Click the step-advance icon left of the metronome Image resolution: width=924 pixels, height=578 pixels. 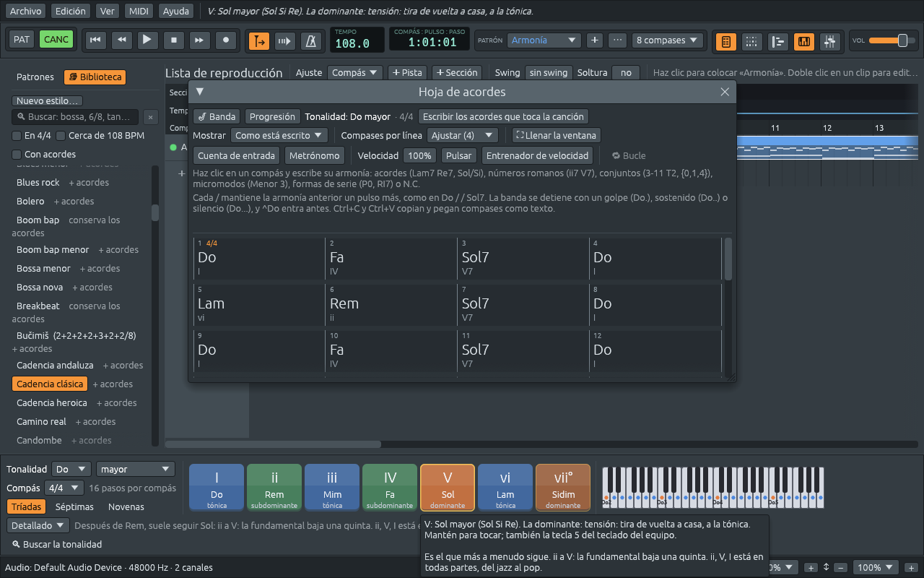285,40
